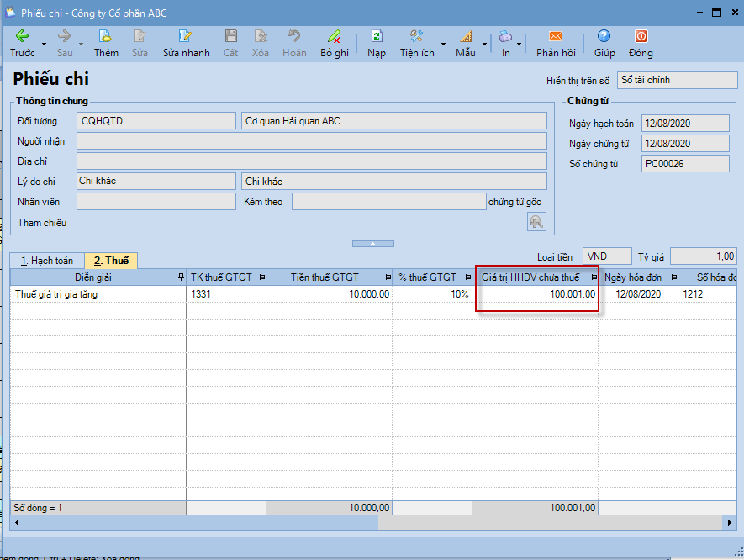Click the Hoãn undo icon
Viewport: 744px width, 560px height.
pyautogui.click(x=294, y=43)
